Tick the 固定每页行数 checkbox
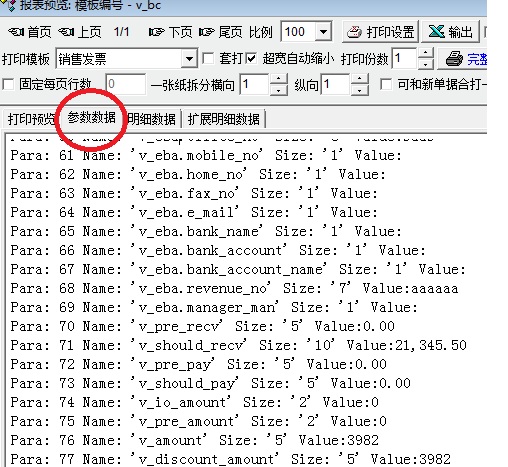508x467 pixels. tap(8, 84)
